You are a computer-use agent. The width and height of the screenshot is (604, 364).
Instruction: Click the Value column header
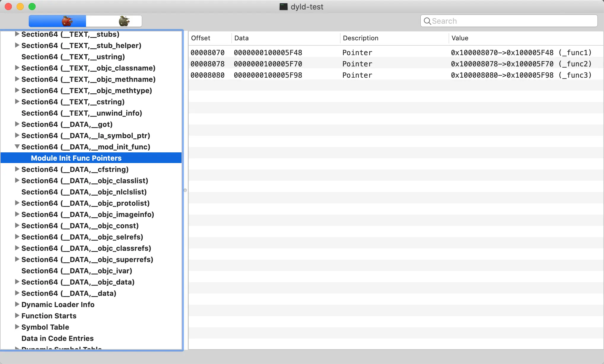click(460, 38)
